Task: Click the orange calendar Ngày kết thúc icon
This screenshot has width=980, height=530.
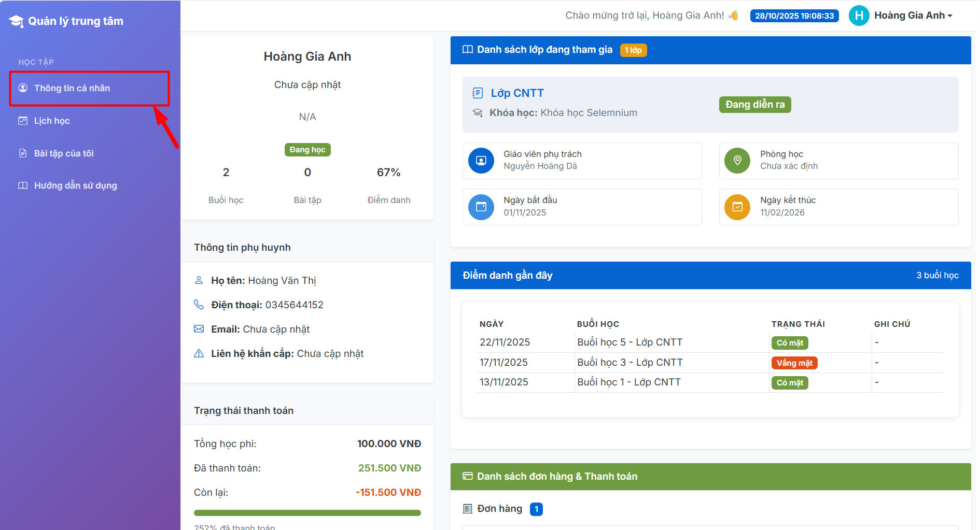Action: click(737, 207)
